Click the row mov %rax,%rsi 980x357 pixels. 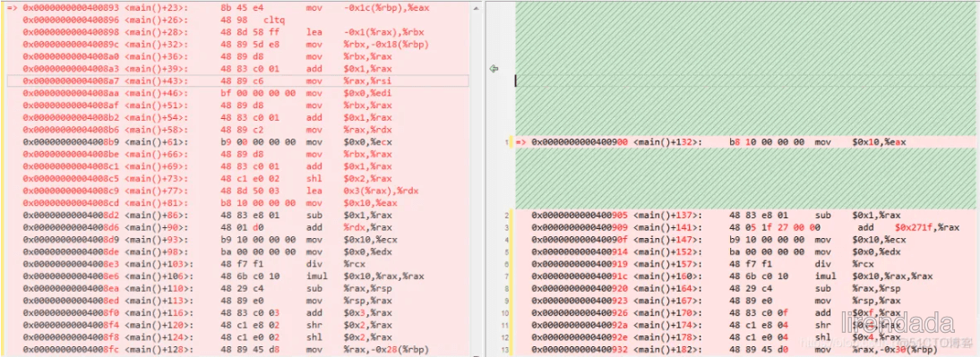(x=237, y=81)
